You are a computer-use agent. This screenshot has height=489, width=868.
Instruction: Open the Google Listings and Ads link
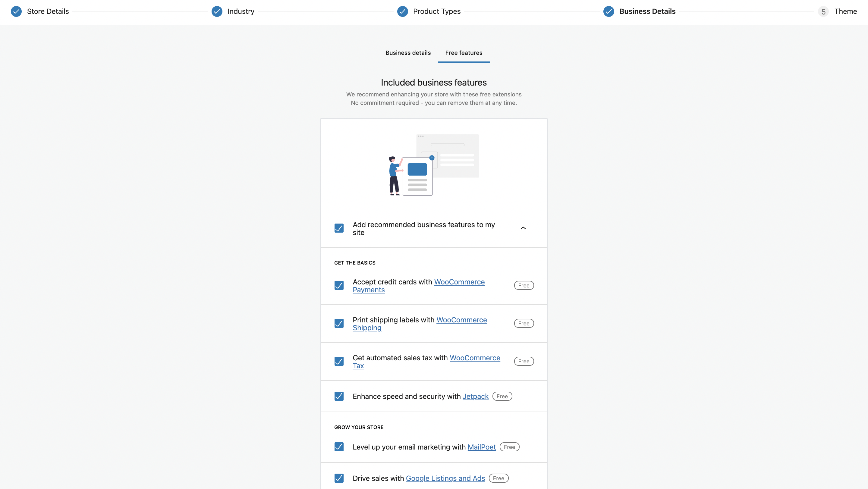(445, 478)
